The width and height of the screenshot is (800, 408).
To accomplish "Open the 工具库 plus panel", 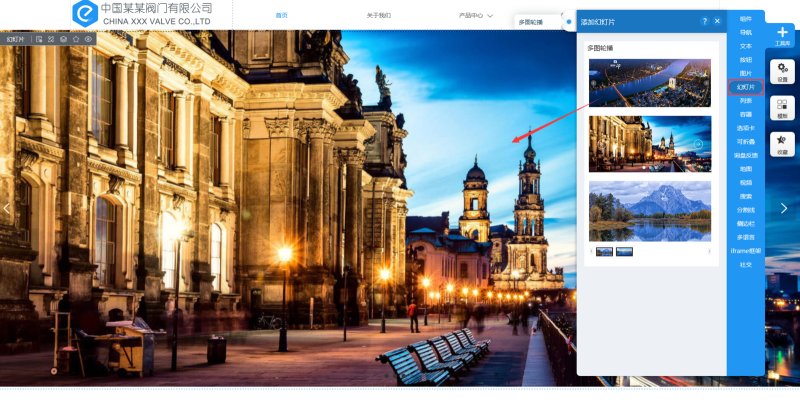I will point(782,34).
